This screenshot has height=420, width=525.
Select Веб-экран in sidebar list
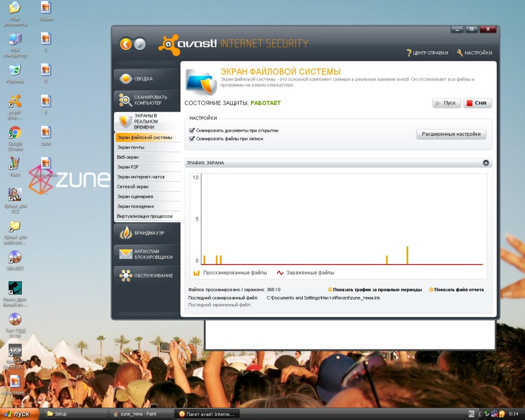[128, 157]
